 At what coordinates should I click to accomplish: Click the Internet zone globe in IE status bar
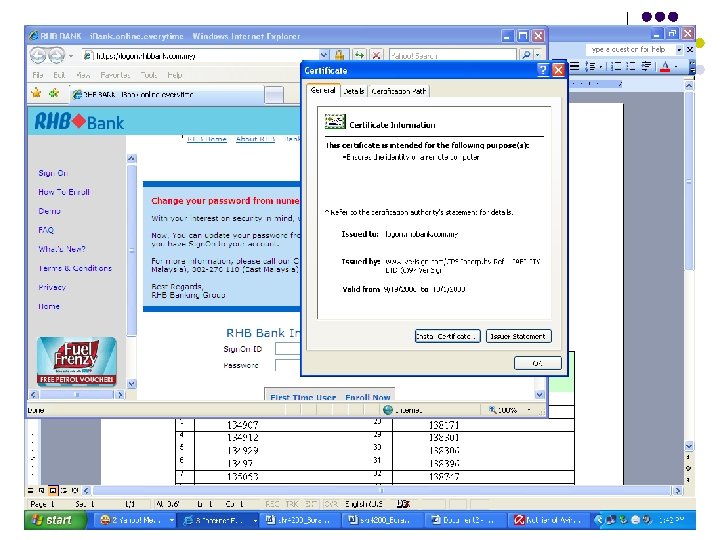pyautogui.click(x=388, y=410)
